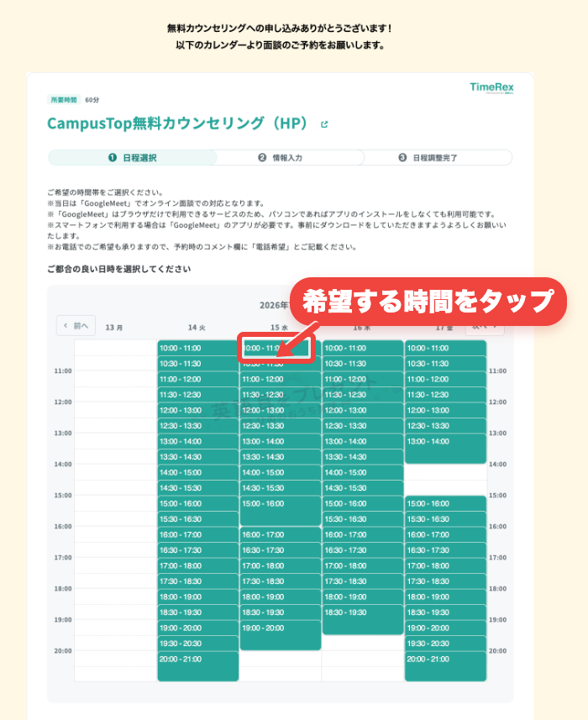The image size is (588, 720).
Task: Book Wednesday 15 slot 19:00 - 20:00
Action: click(281, 635)
